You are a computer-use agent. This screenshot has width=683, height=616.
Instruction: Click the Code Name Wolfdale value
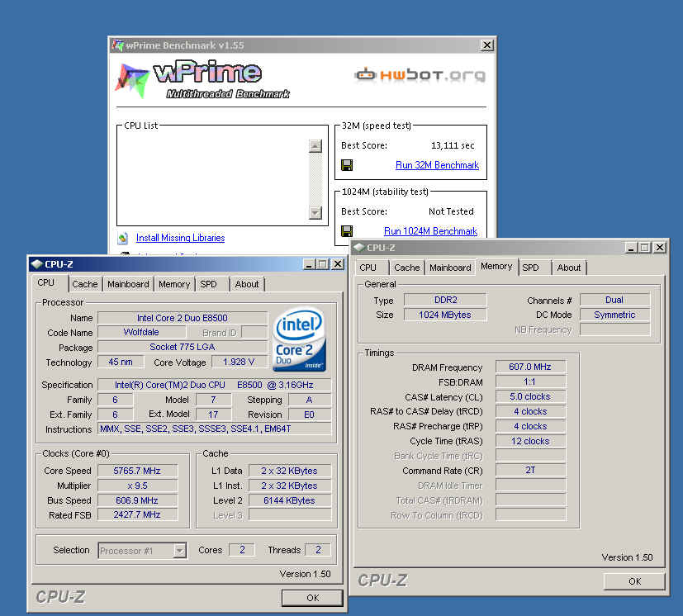click(x=141, y=333)
